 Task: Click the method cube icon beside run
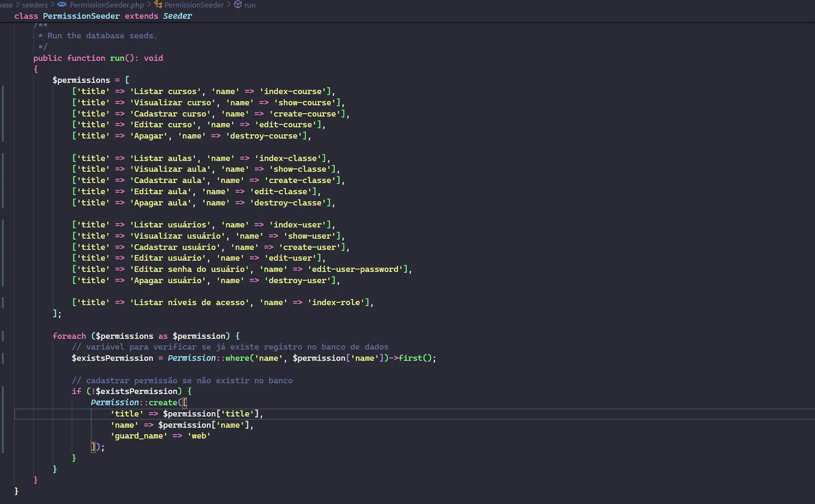[238, 5]
